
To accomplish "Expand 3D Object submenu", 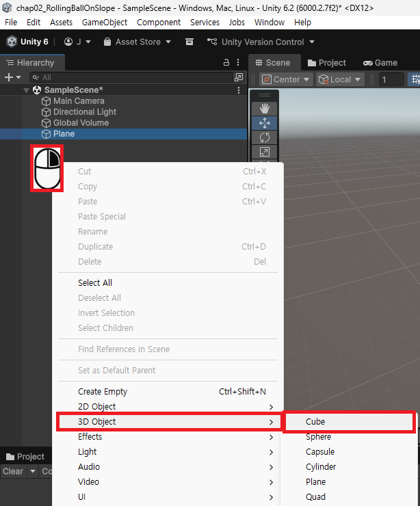I will (168, 422).
